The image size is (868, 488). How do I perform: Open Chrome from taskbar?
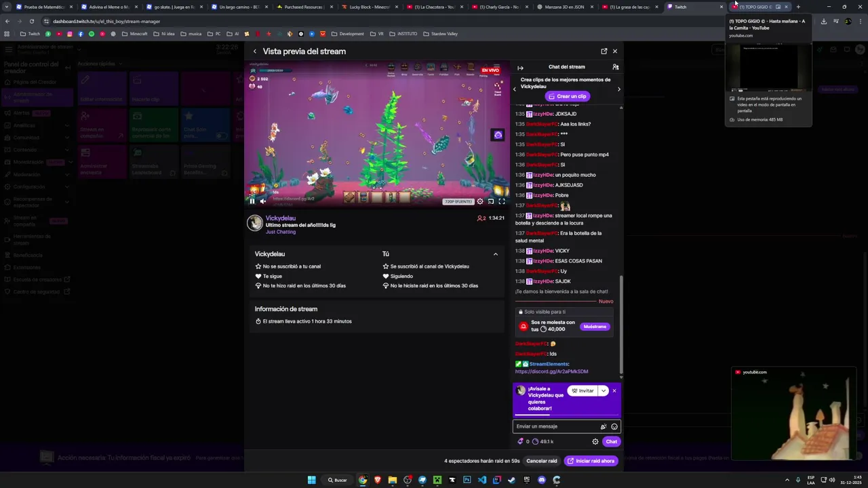click(363, 480)
